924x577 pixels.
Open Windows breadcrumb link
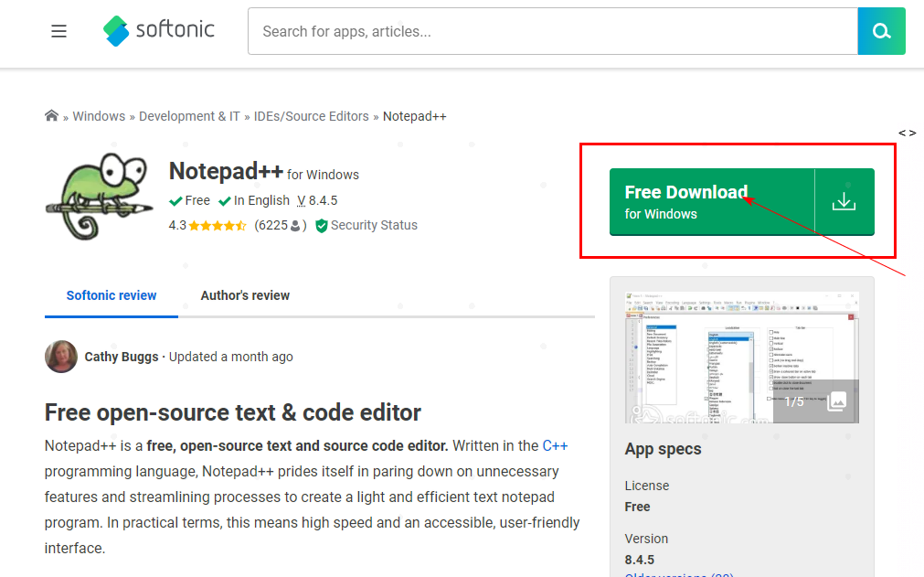99,116
